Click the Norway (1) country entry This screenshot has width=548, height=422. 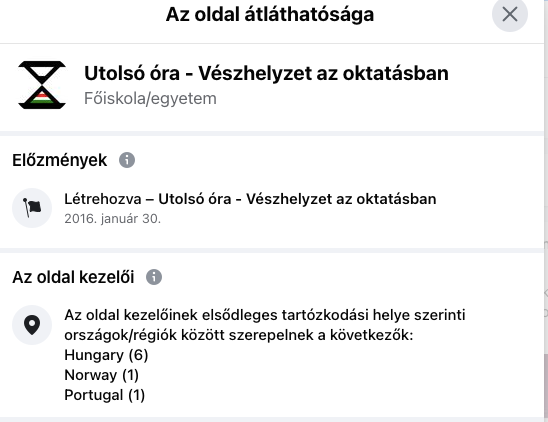point(102,375)
